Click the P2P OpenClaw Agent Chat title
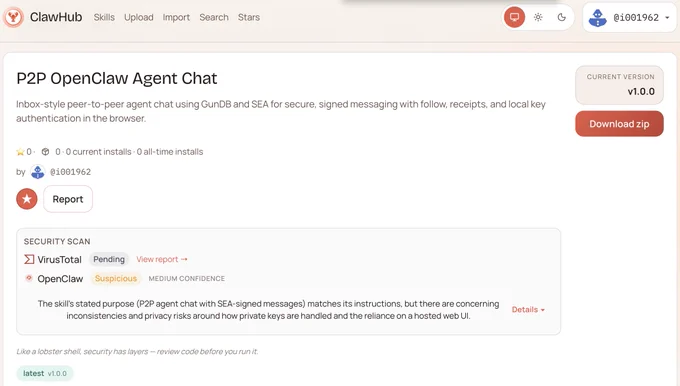Image resolution: width=680 pixels, height=386 pixels. [x=117, y=79]
